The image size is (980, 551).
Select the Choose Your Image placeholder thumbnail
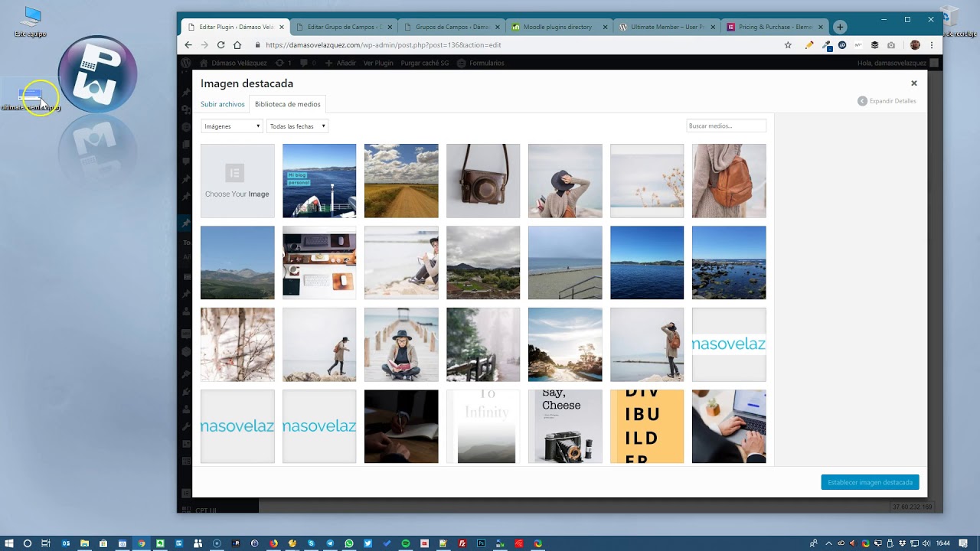click(x=237, y=181)
